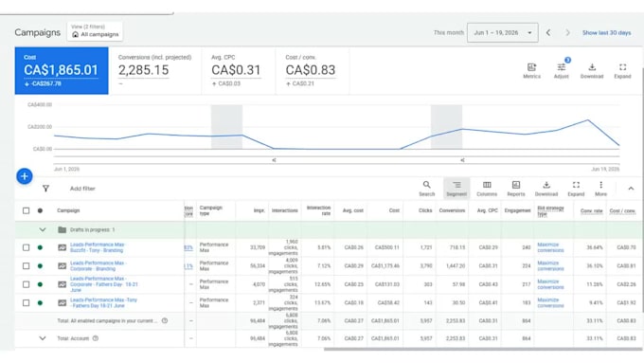Download the chart data

[592, 70]
